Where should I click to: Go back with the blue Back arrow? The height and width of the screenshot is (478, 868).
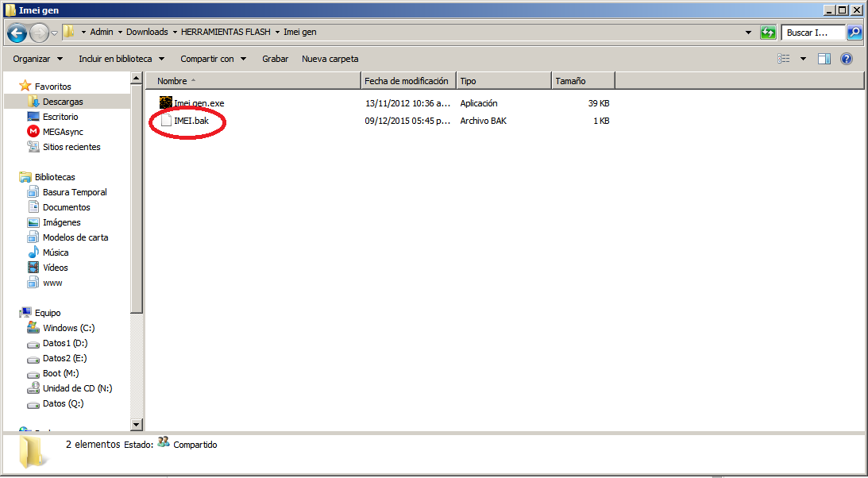pos(17,33)
